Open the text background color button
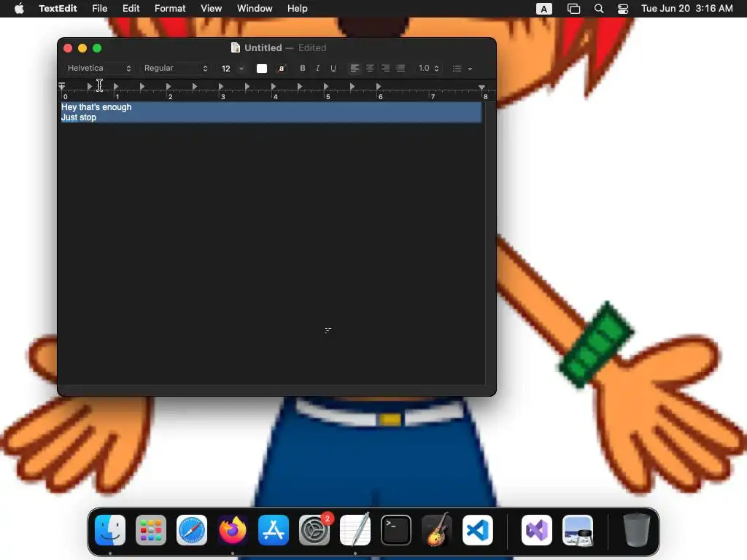Screen dimensions: 747x560 click(x=282, y=68)
